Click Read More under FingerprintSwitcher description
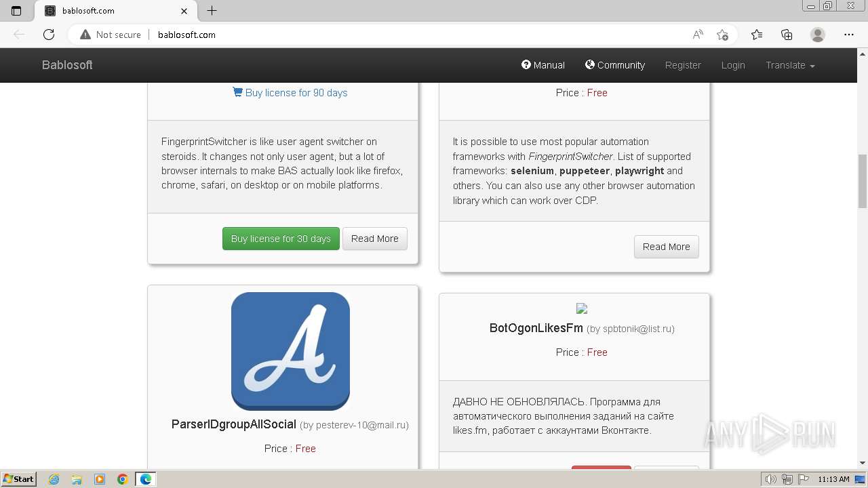Viewport: 868px width, 488px height. coord(375,239)
